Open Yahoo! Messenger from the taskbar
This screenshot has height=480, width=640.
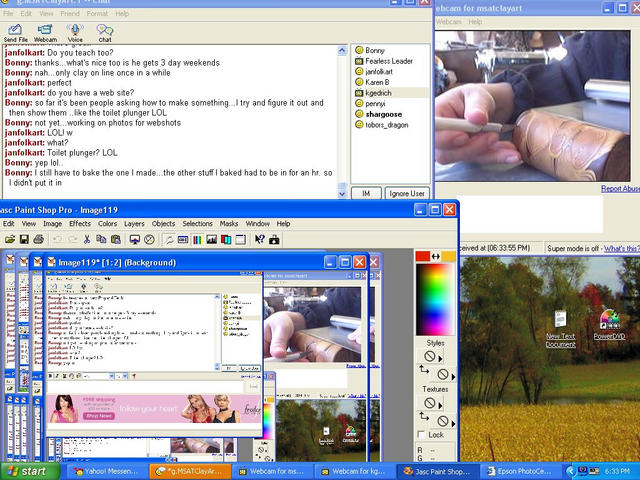click(105, 471)
